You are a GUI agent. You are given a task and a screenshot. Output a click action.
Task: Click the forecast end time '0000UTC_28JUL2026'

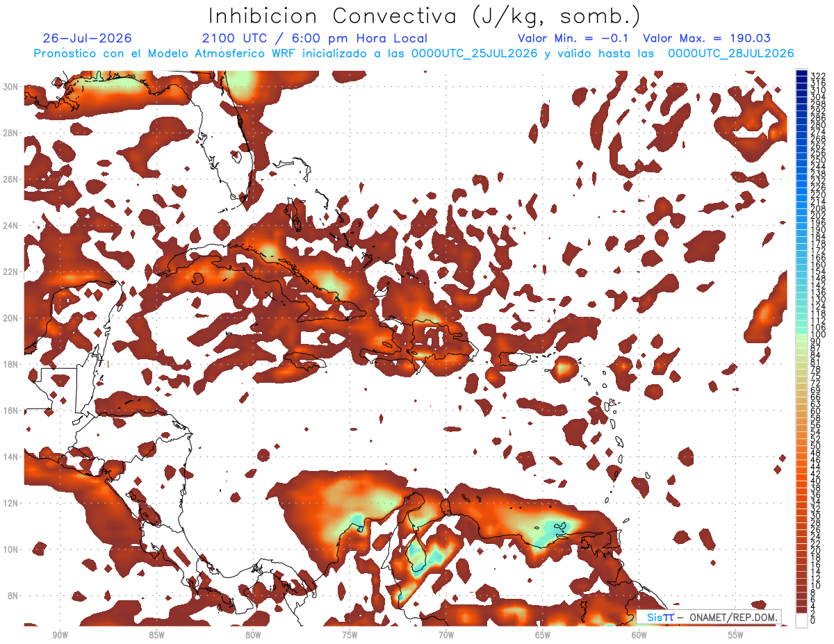(x=731, y=53)
